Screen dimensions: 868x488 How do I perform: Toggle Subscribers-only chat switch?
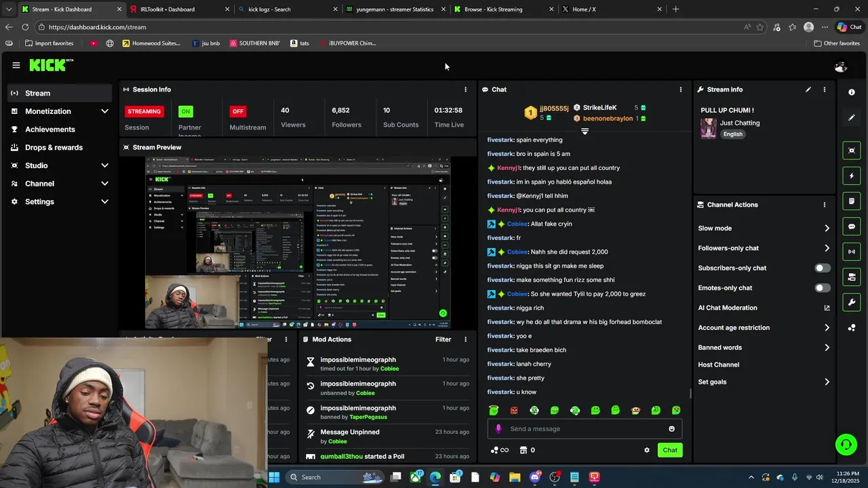point(823,268)
